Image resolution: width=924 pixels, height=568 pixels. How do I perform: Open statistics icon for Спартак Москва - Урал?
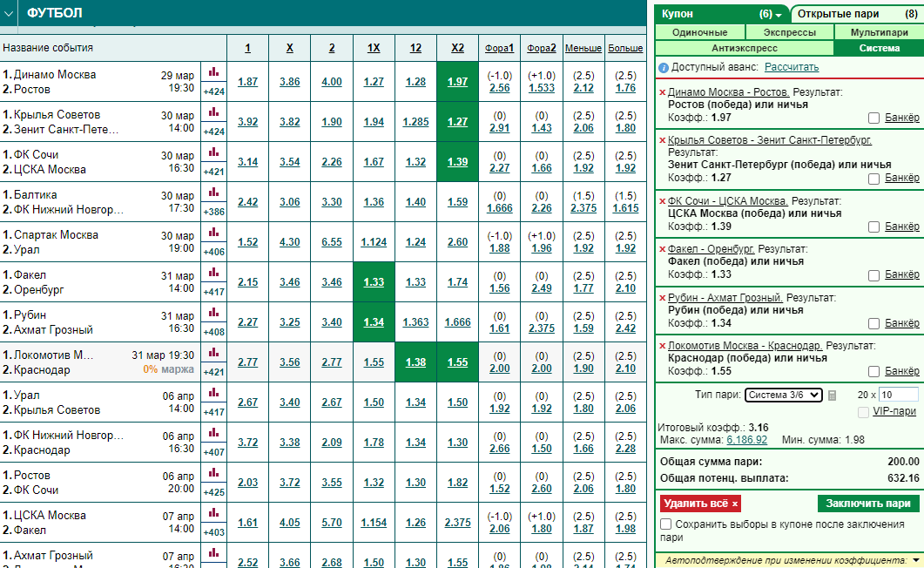point(213,233)
